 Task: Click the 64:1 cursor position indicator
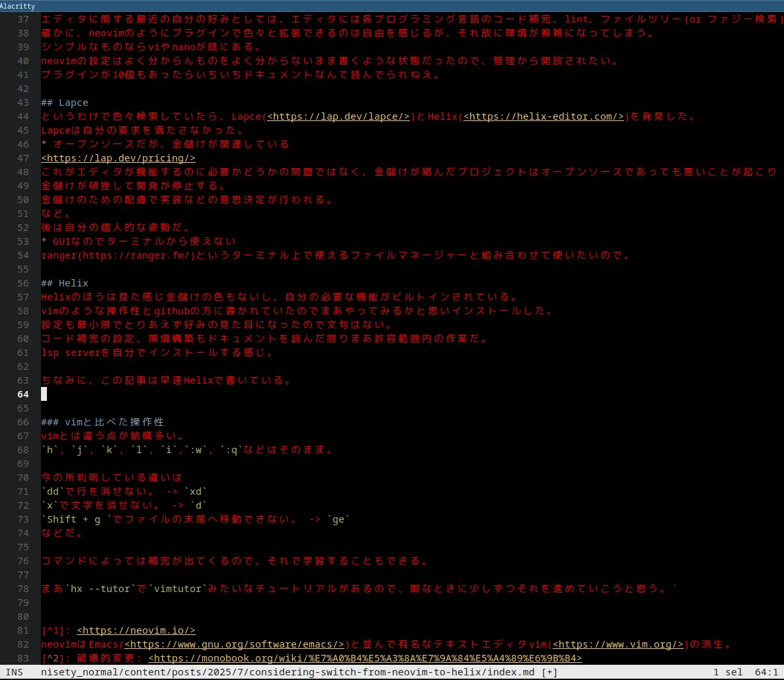click(766, 672)
